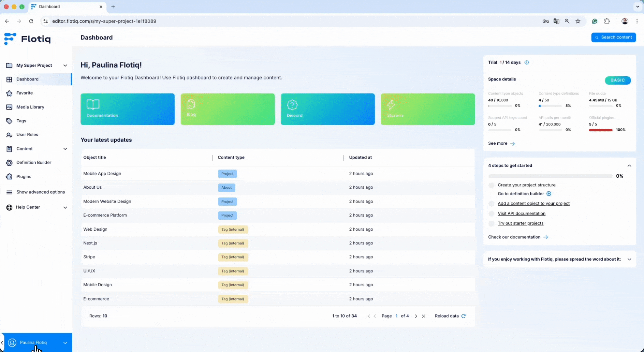Check the Visit API documentation step circle

(491, 214)
